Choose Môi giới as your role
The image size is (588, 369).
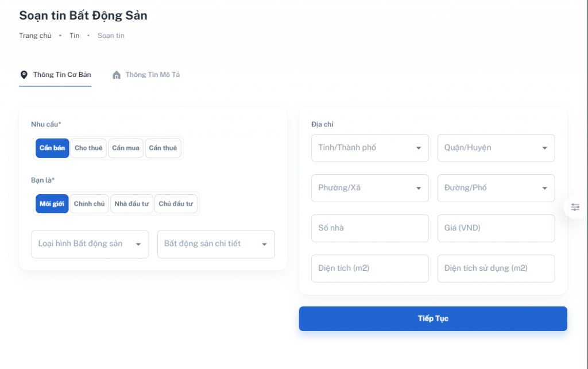[x=52, y=204]
